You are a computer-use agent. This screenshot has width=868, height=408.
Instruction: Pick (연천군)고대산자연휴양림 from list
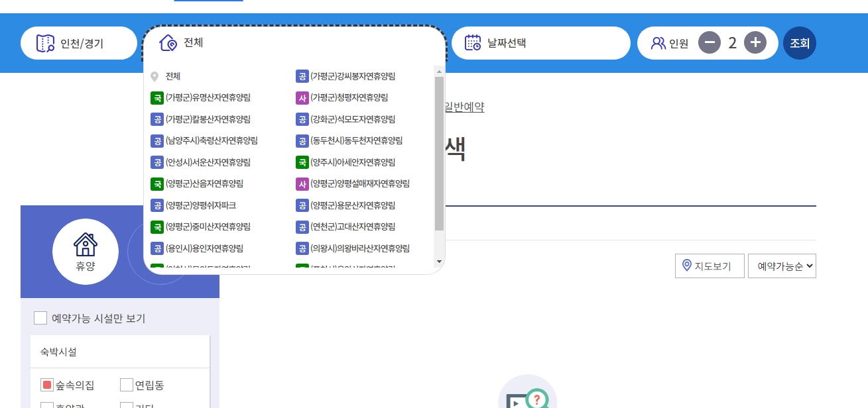coord(353,227)
